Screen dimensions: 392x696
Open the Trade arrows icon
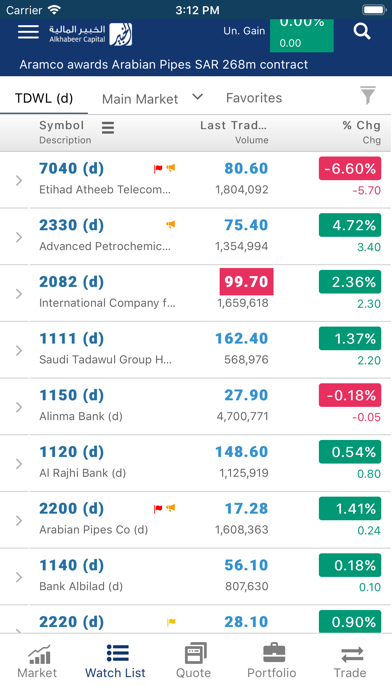point(352,655)
